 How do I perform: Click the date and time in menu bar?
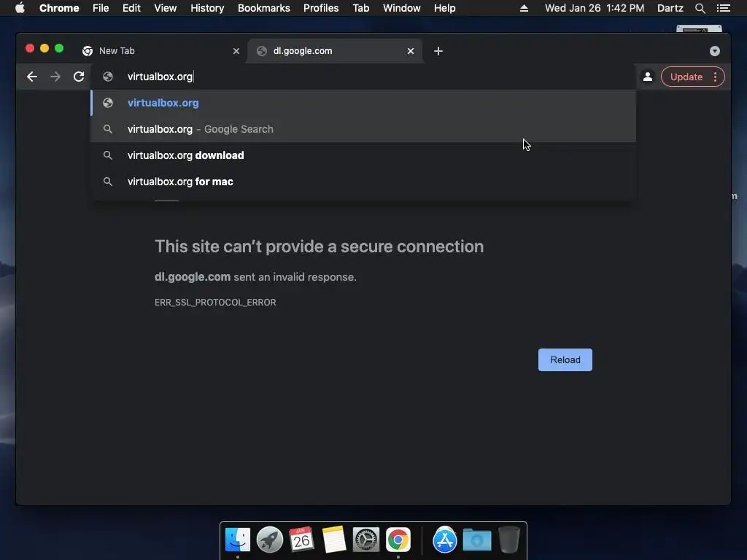tap(595, 8)
